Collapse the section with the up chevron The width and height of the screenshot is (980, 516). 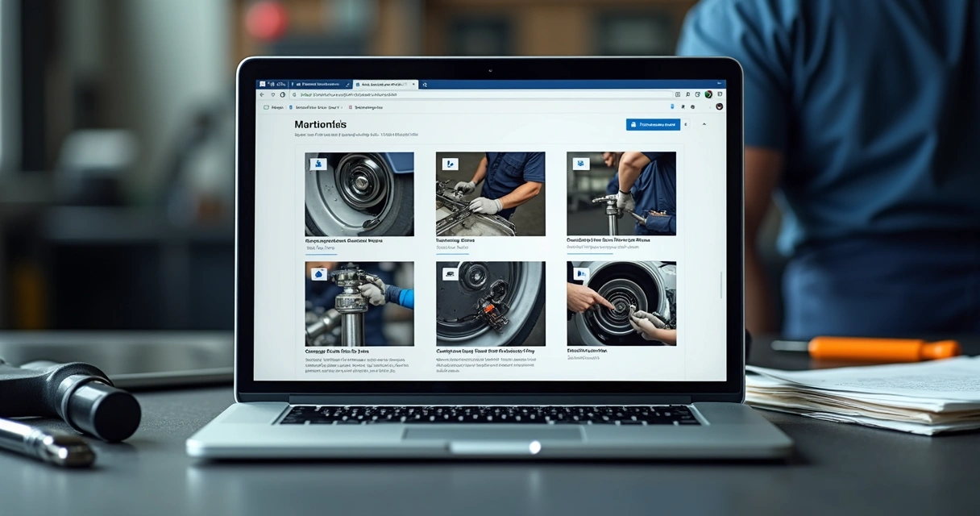pyautogui.click(x=704, y=124)
